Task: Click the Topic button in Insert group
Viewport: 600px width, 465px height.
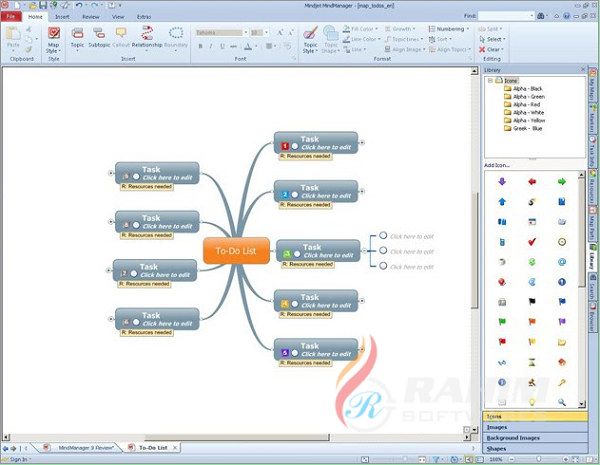Action: 76,38
